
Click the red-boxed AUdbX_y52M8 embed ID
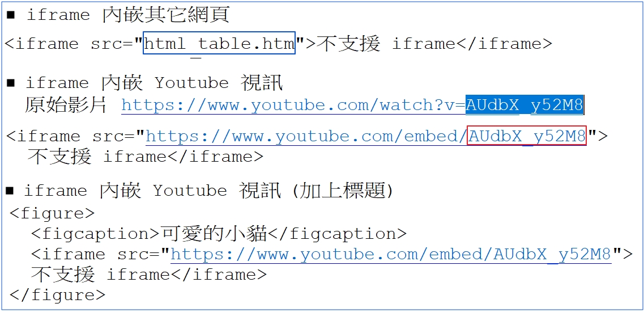[527, 136]
